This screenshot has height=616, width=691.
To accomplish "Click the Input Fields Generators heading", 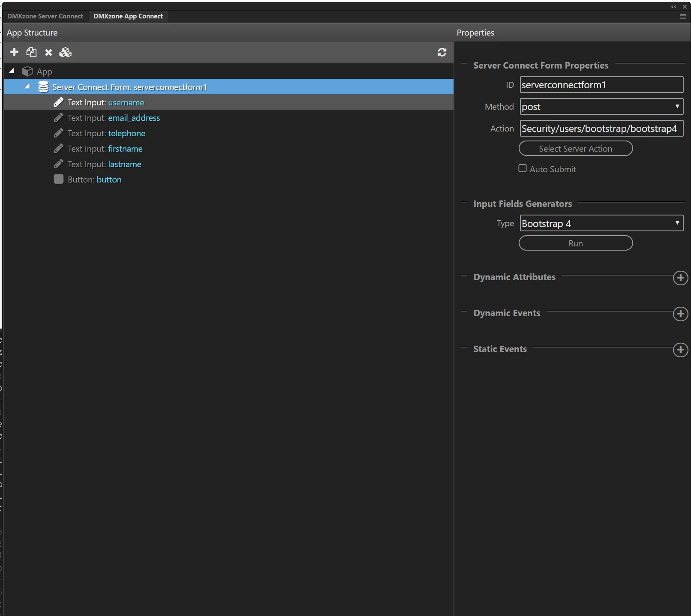I will pos(523,203).
